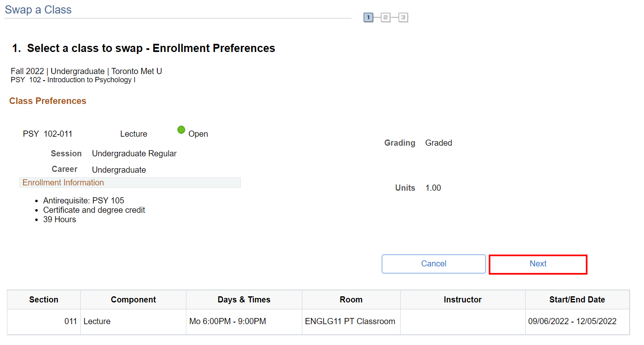
Task: Click the Antirequisite: PSY 105 bullet
Action: click(84, 201)
